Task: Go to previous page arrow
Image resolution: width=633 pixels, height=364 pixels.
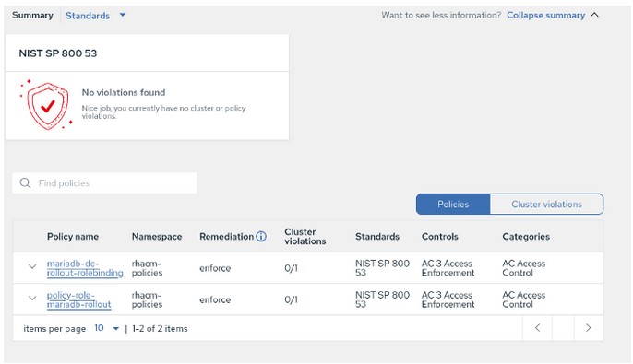Action: click(x=537, y=328)
